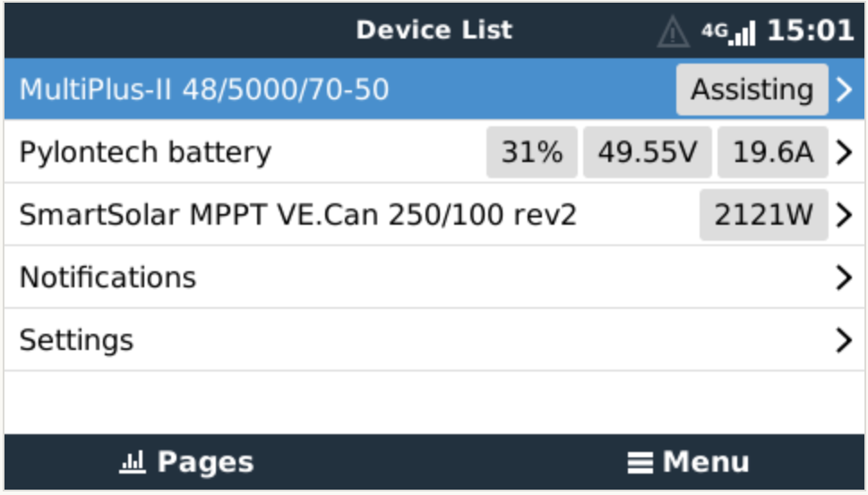868x495 pixels.
Task: Click the hamburger Menu icon
Action: tap(639, 463)
